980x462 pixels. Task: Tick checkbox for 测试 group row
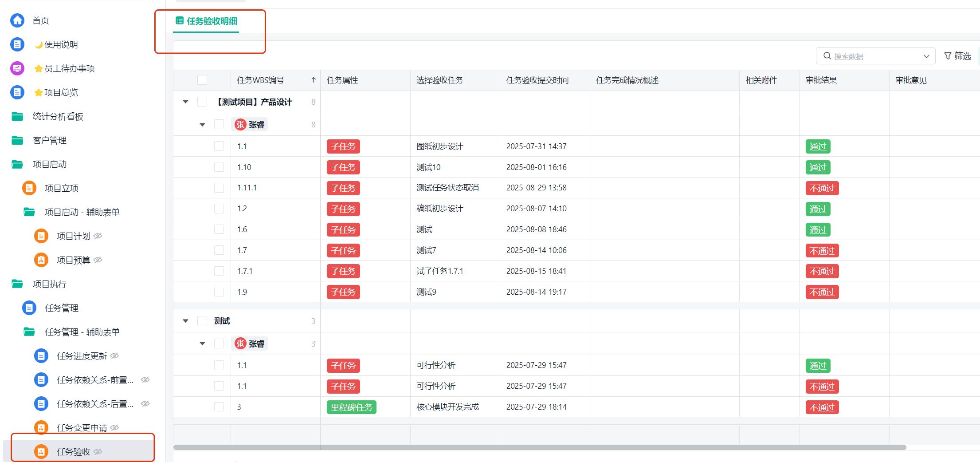point(202,321)
